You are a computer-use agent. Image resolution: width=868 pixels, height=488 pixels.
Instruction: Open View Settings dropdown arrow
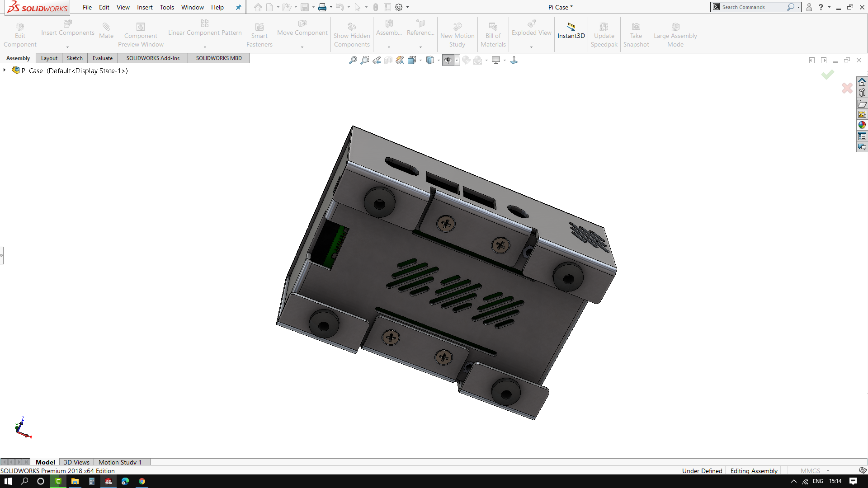click(x=505, y=60)
